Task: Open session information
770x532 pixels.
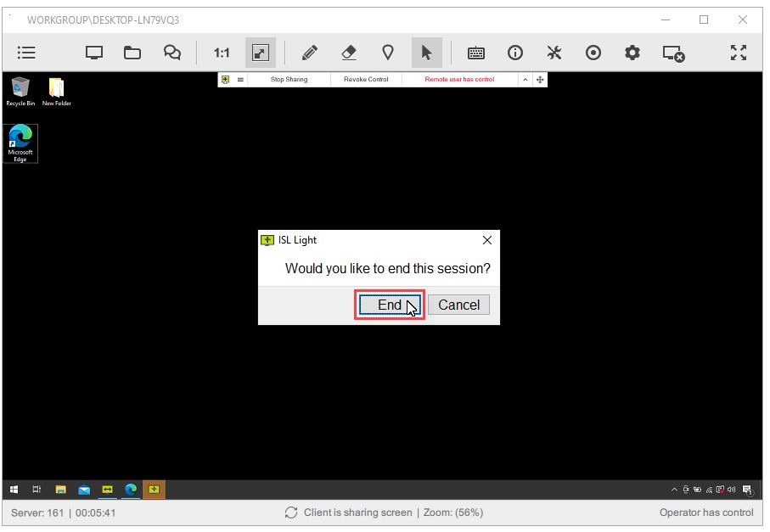Action: pos(514,53)
